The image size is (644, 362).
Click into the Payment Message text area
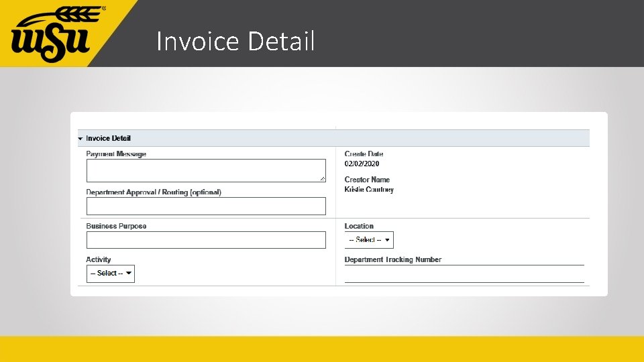[x=206, y=170]
